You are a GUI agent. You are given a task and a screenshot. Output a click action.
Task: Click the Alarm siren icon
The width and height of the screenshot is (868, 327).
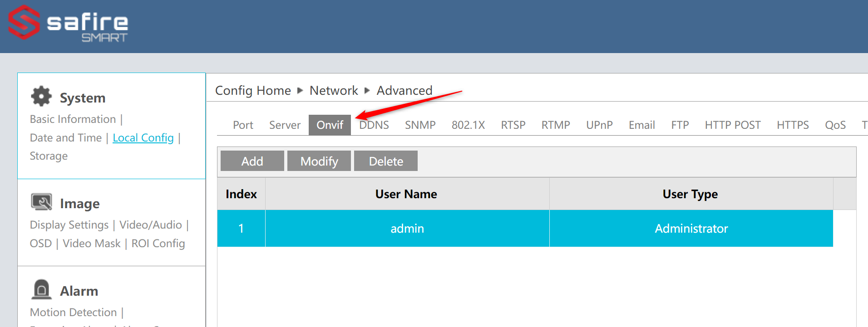tap(41, 290)
